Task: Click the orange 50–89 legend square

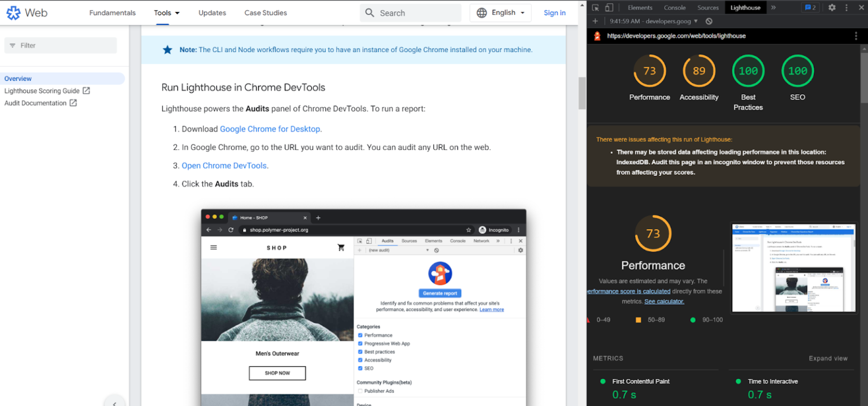Action: 638,320
